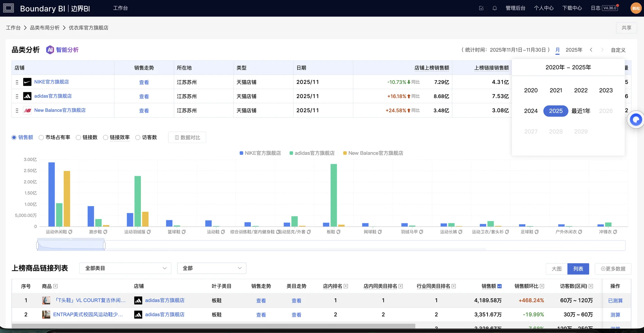Viewport: 644px width, 333px height.
Task: Open the 商品 column filter arrow
Action: click(x=55, y=286)
